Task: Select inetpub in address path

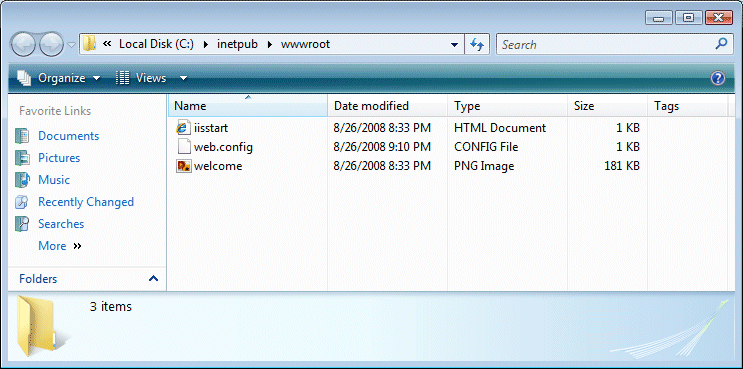Action: (237, 45)
